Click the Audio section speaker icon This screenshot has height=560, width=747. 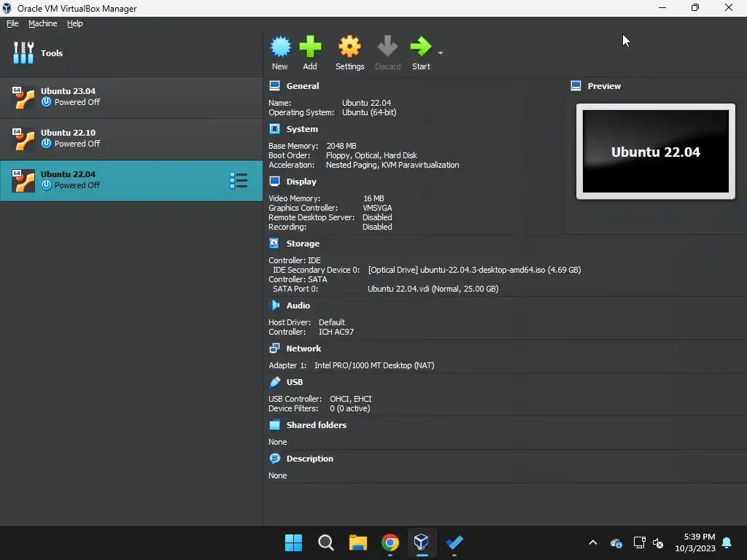(274, 306)
